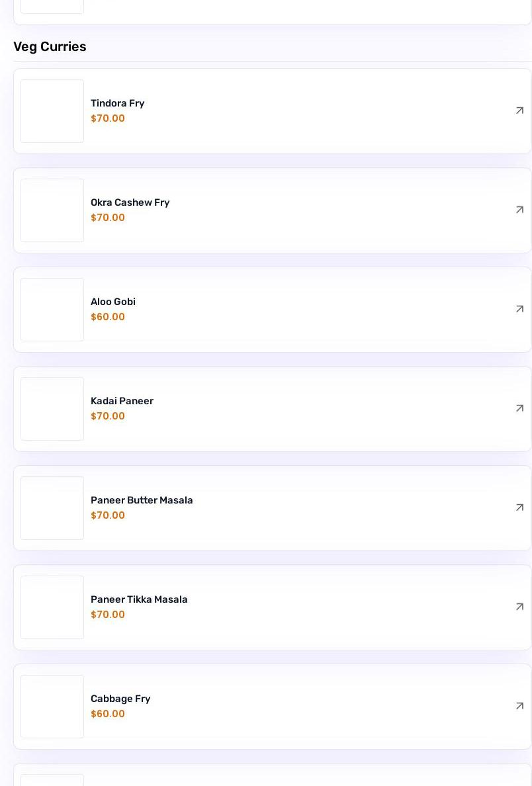Open the Paneer Tikka Masala title

[x=139, y=599]
